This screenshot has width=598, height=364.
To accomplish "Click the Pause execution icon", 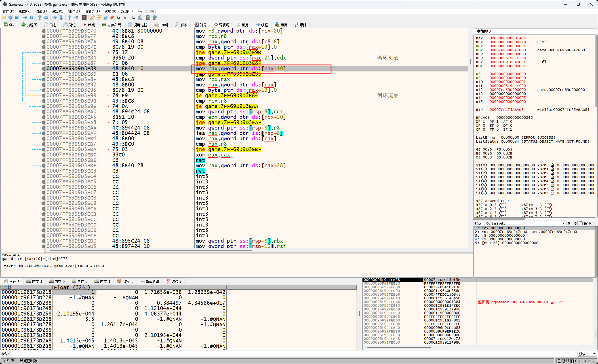I will (31, 18).
